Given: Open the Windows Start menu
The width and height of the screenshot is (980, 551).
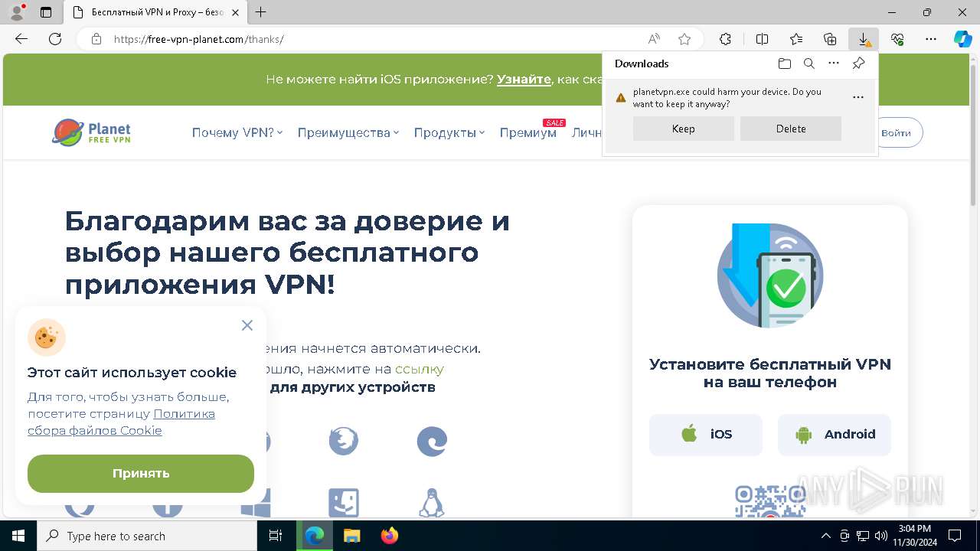Looking at the screenshot, I should (18, 536).
